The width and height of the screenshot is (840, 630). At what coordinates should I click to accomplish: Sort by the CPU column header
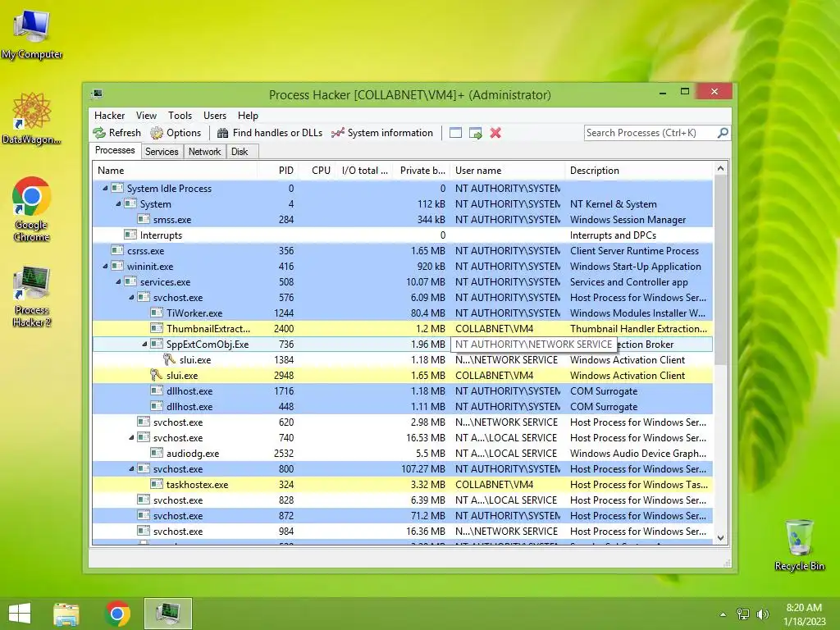318,171
